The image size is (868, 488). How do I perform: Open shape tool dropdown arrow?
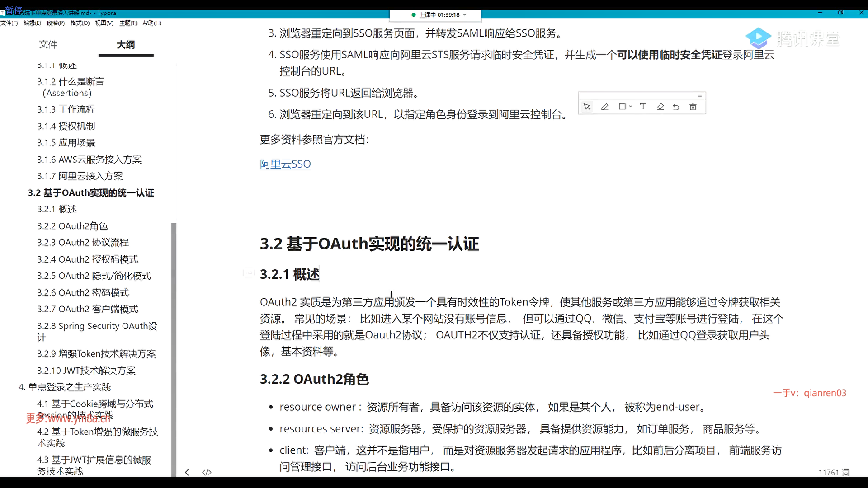pos(631,107)
